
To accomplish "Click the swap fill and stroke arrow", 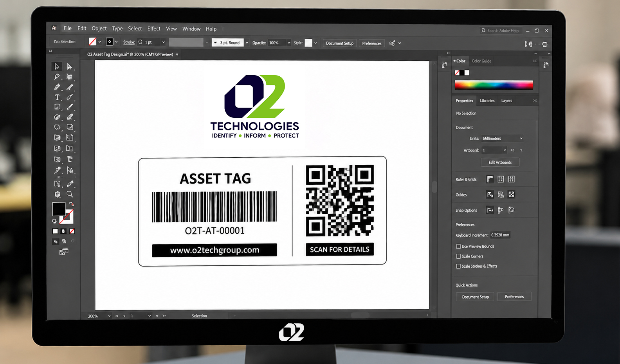I will [x=72, y=204].
